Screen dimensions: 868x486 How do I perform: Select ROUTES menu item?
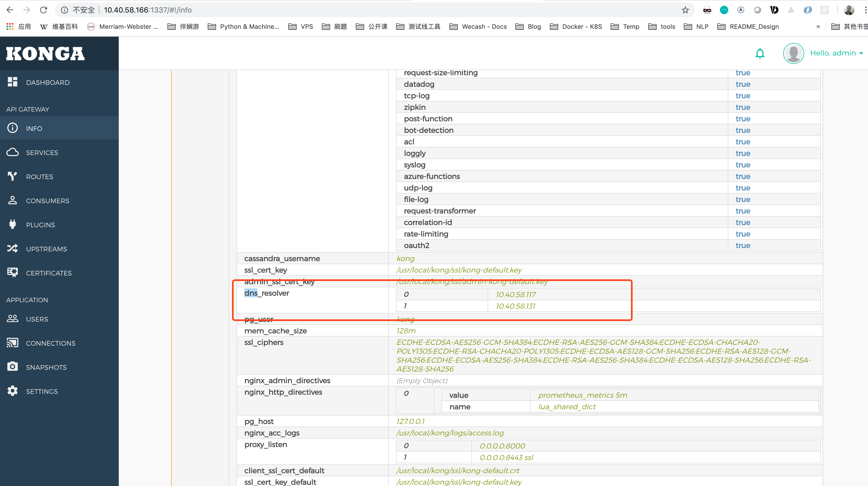click(40, 176)
